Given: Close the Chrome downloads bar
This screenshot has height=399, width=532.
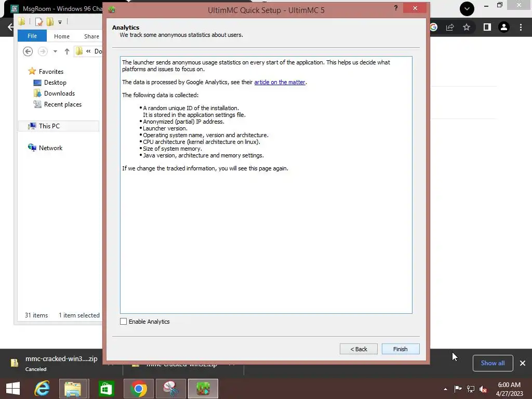Looking at the screenshot, I should 523,363.
